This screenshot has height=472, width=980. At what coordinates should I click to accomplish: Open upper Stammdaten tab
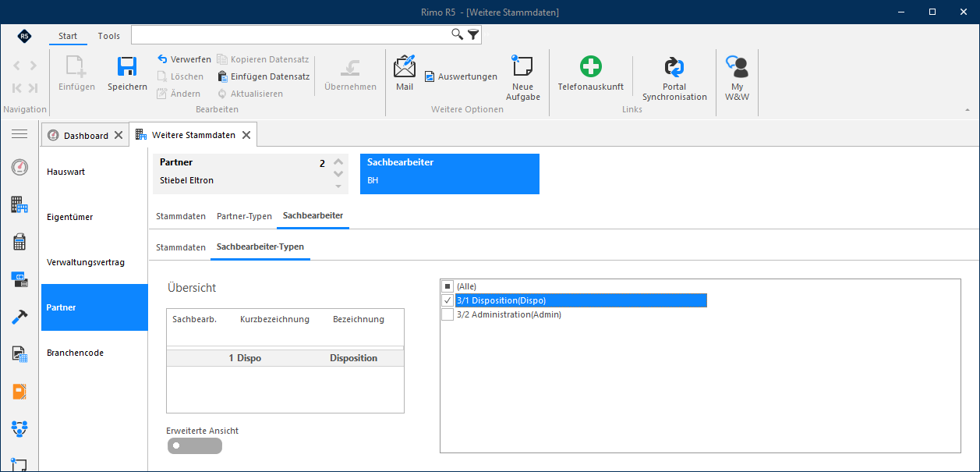(x=181, y=216)
